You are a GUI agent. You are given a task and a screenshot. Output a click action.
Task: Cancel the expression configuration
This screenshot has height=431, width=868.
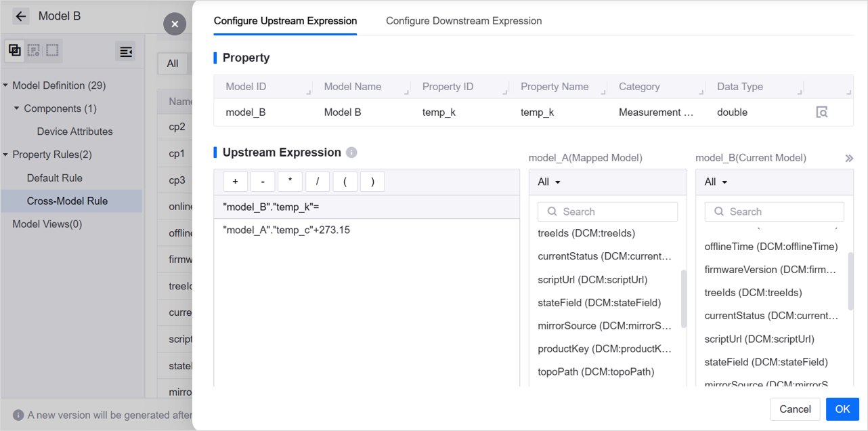[795, 409]
